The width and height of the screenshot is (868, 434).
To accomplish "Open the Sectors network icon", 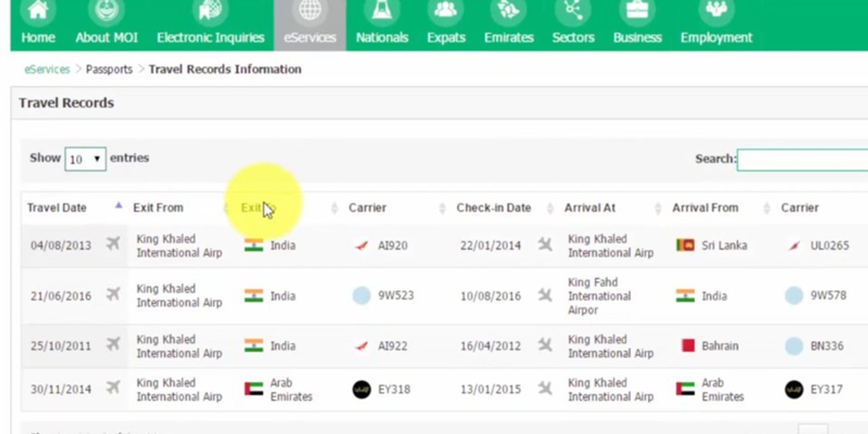I will 573,11.
